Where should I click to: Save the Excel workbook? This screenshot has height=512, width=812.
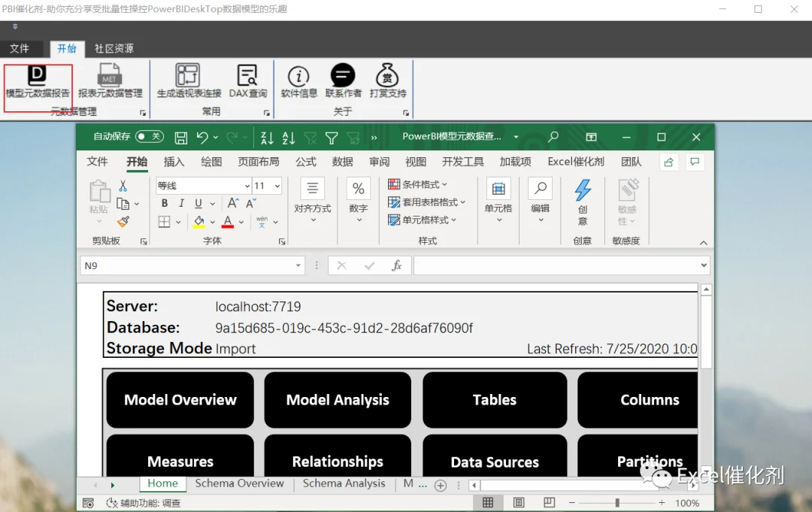pos(180,137)
